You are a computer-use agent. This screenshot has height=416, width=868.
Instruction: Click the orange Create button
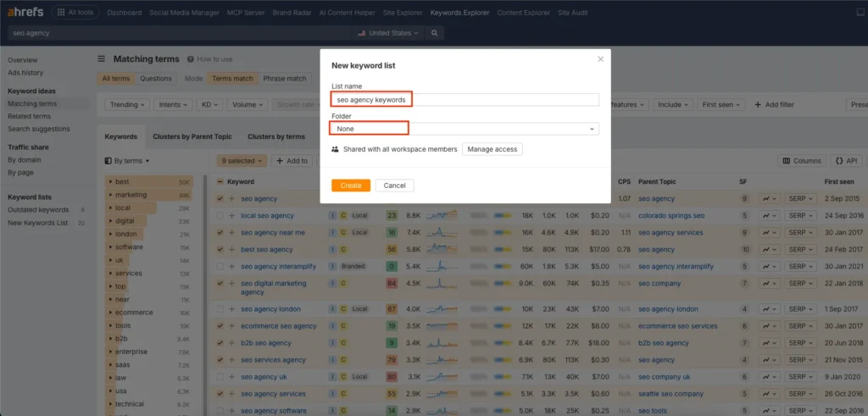[351, 186]
